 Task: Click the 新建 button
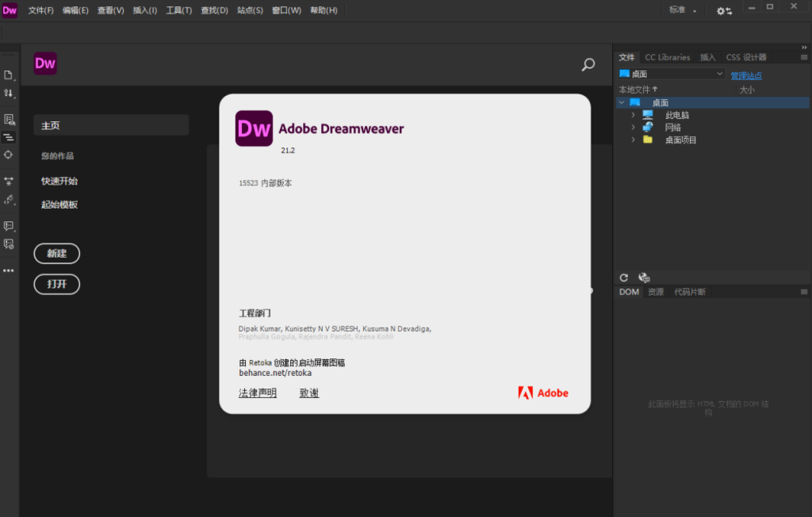tap(56, 254)
